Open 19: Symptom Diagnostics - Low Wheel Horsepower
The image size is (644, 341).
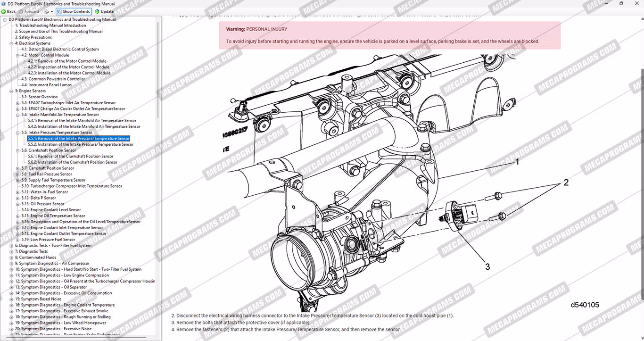[60, 323]
